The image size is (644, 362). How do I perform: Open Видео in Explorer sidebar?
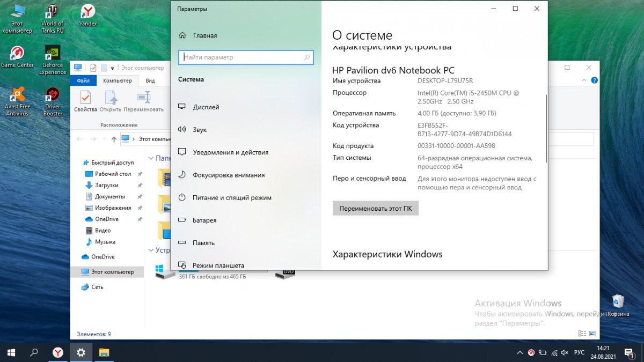[x=98, y=230]
